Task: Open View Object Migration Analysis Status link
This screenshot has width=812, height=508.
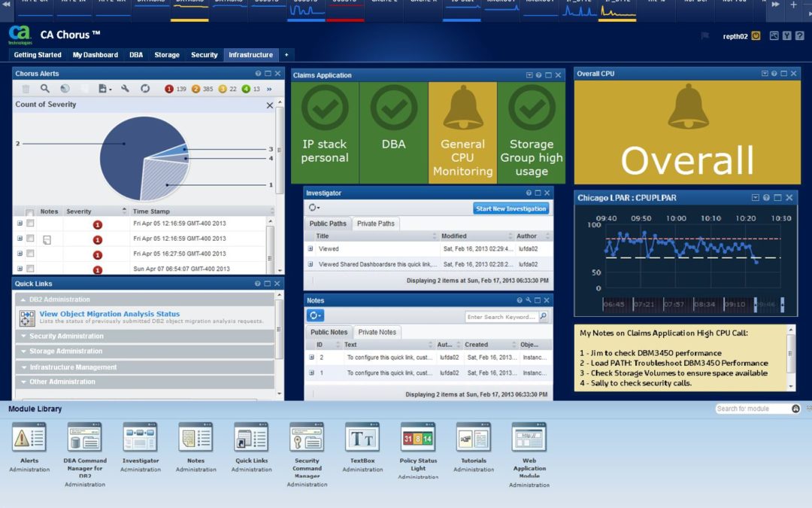Action: point(109,314)
